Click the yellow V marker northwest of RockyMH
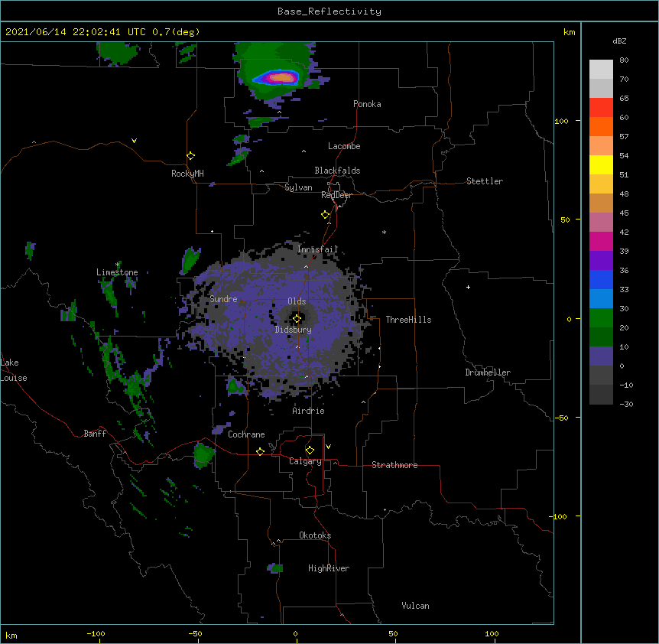This screenshot has height=644, width=659. click(x=134, y=141)
